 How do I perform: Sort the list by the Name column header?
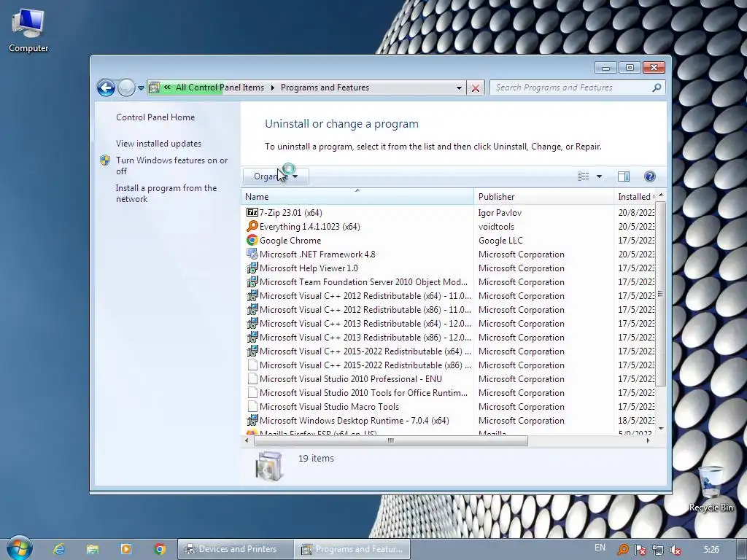click(357, 197)
